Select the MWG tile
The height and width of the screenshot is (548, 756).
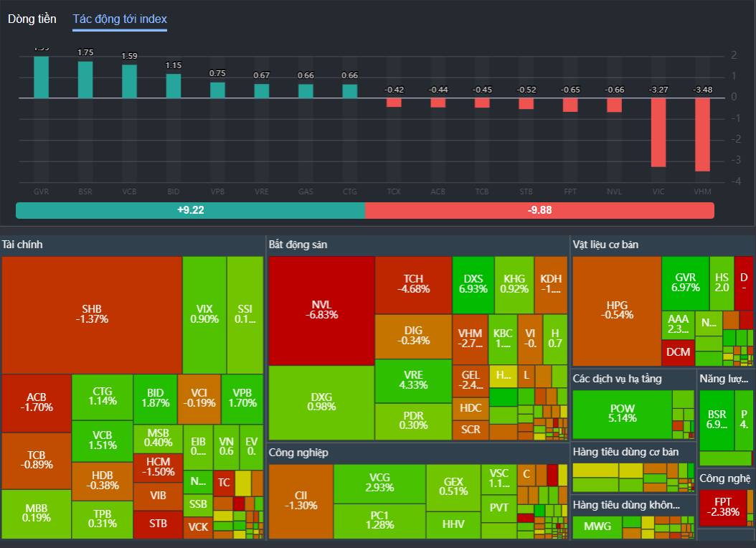(x=597, y=527)
